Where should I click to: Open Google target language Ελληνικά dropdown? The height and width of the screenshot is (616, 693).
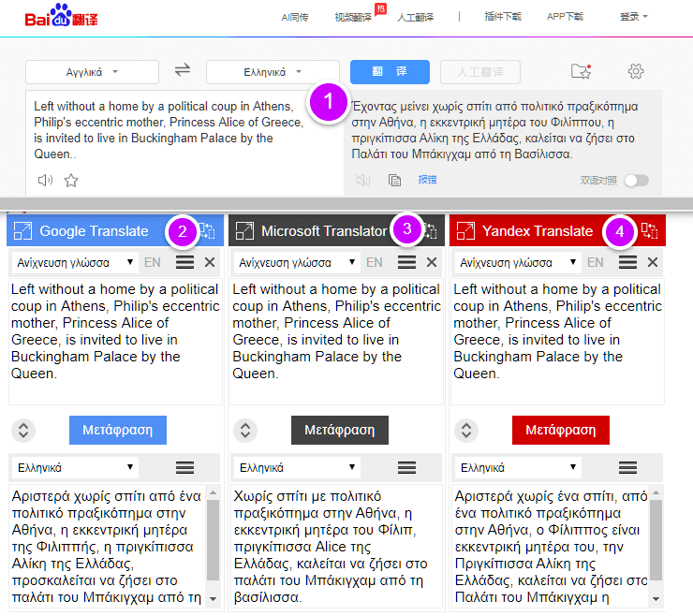(x=74, y=467)
